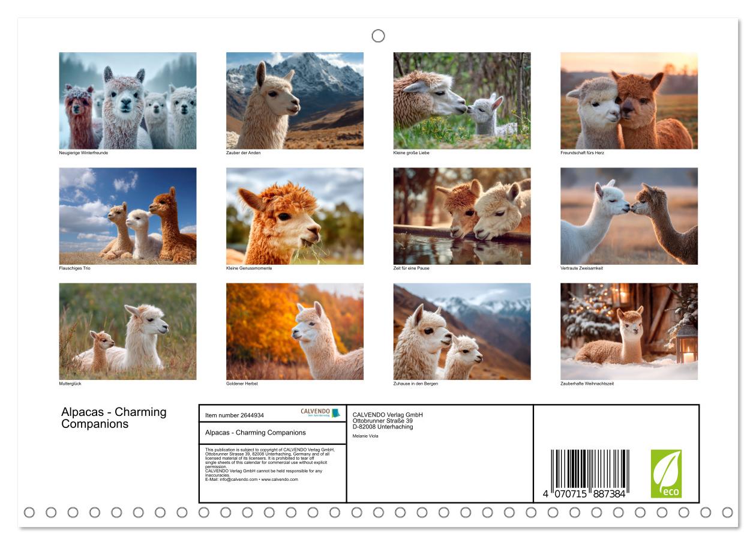
Task: Select the Goldener Herbst photo
Action: point(295,331)
